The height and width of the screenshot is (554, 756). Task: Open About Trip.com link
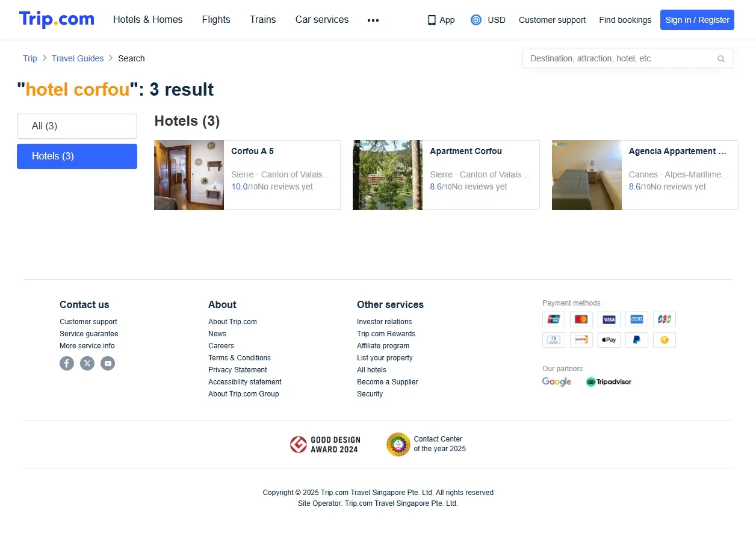(x=232, y=322)
